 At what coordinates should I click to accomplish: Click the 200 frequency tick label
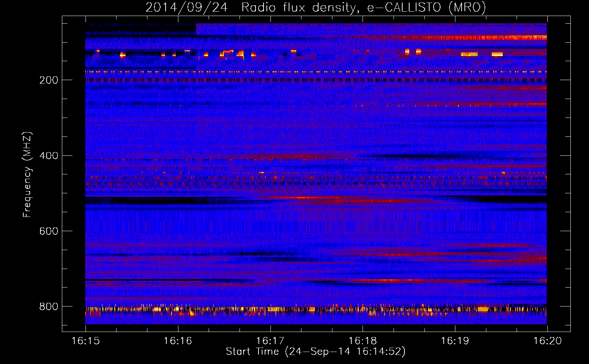[x=49, y=80]
